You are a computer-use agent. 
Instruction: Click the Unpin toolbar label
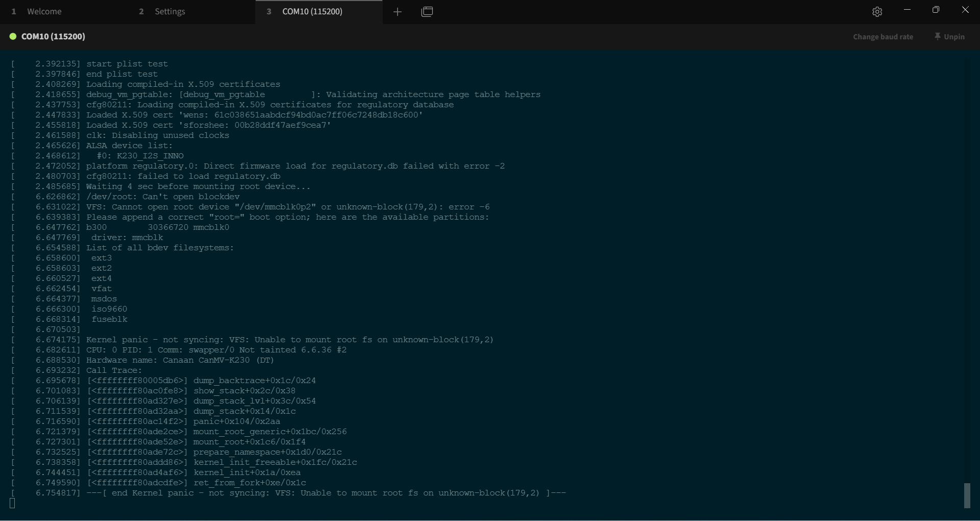click(954, 37)
